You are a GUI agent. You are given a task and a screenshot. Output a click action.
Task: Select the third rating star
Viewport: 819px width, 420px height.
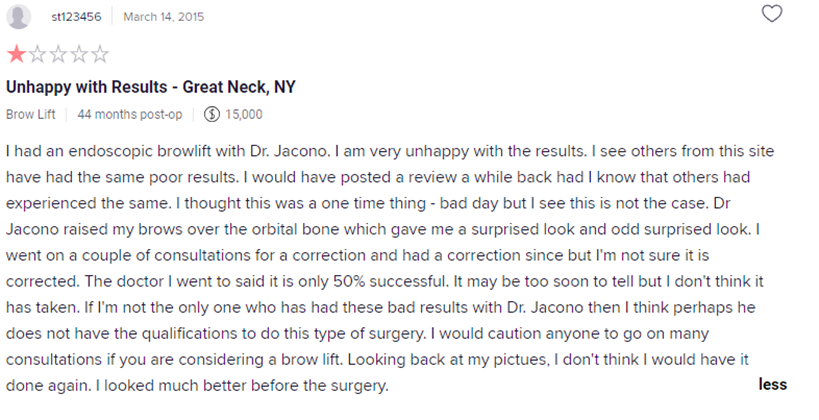(x=58, y=54)
